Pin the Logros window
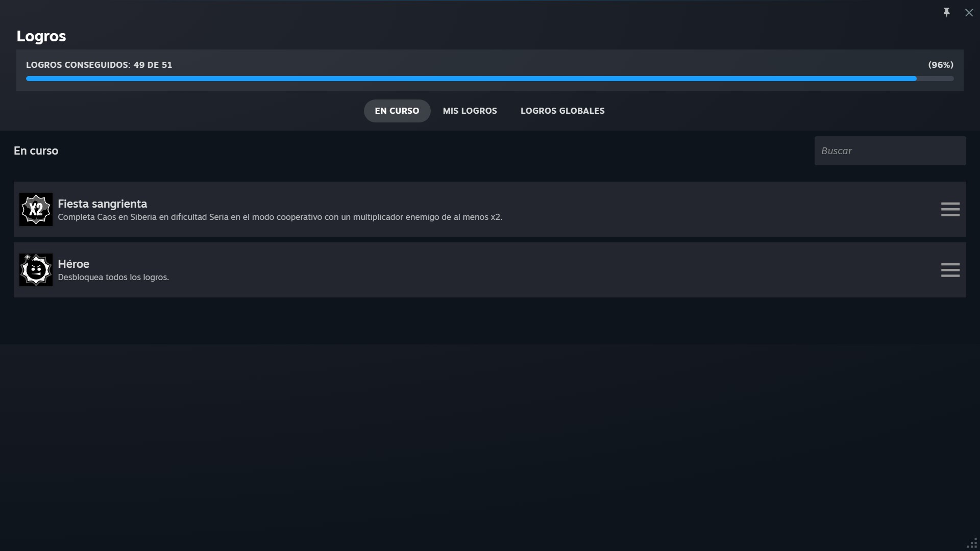 (x=946, y=12)
